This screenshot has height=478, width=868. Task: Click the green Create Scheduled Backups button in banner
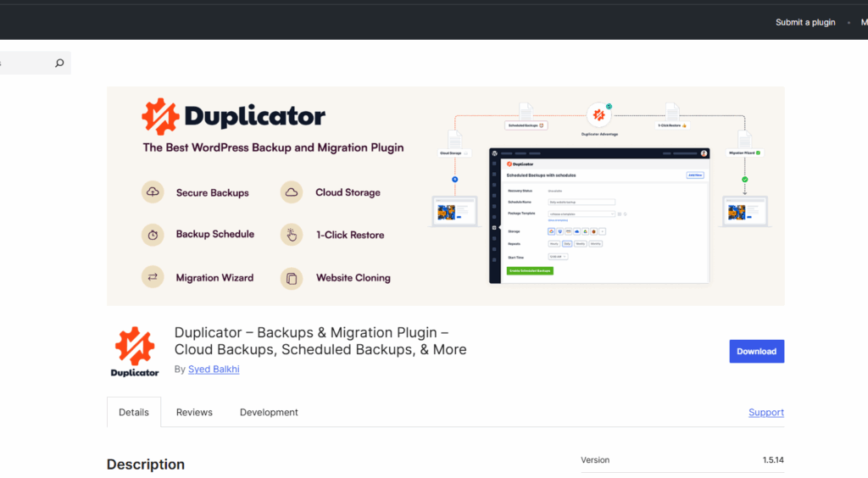point(530,271)
